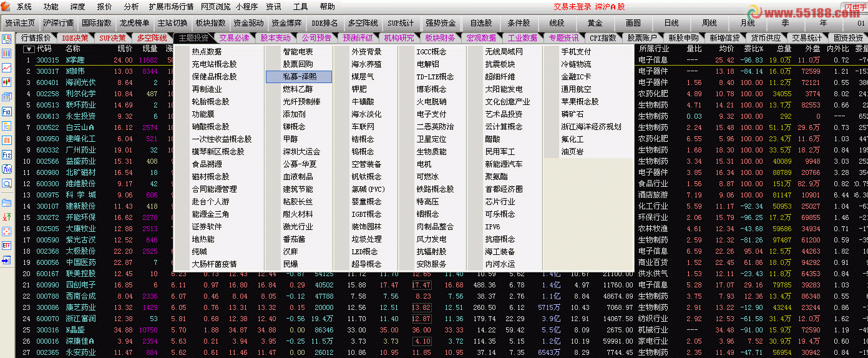Select the line trend chart icon in sidebar
The width and height of the screenshot is (868, 358).
tap(7, 67)
